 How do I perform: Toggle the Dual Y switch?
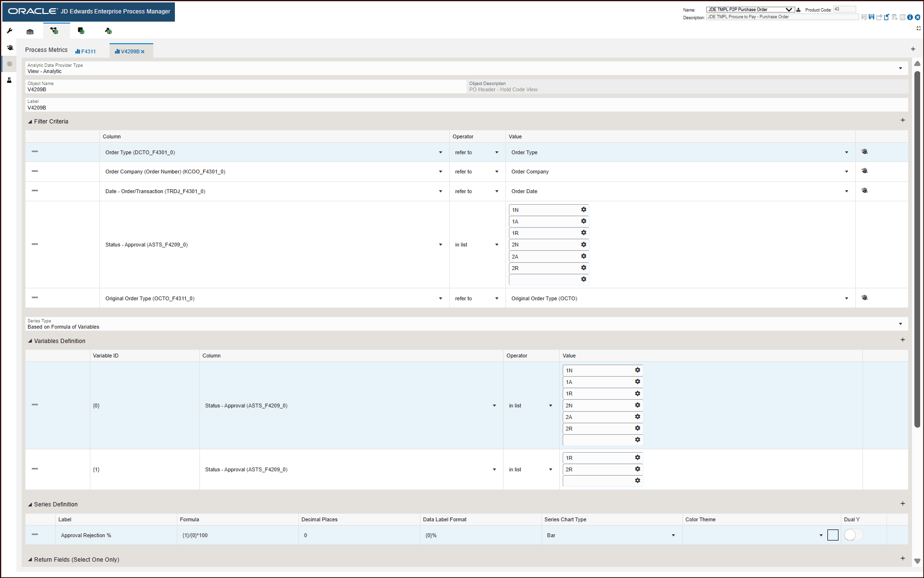[x=853, y=535]
